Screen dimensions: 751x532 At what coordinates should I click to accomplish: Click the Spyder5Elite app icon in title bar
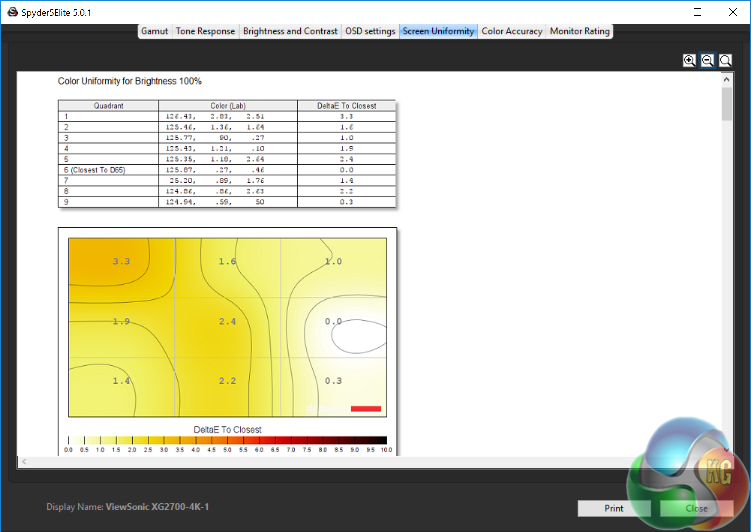click(x=13, y=12)
